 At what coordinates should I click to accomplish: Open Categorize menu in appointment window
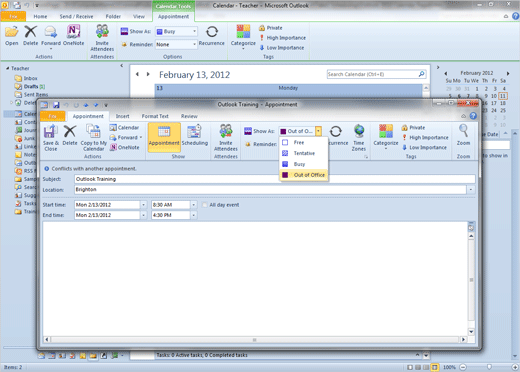386,137
